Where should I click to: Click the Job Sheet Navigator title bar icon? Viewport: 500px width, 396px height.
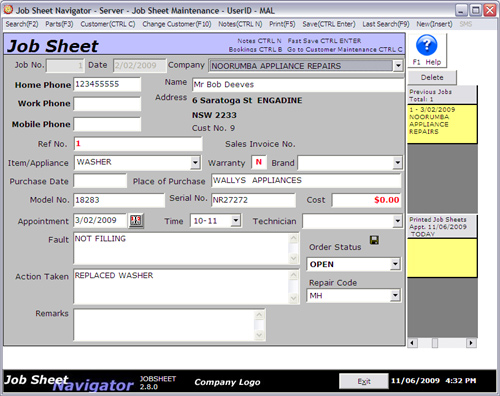tap(8, 10)
